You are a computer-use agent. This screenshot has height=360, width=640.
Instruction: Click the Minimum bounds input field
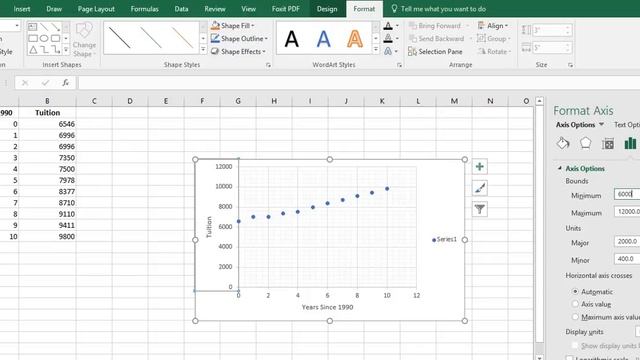[627, 194]
